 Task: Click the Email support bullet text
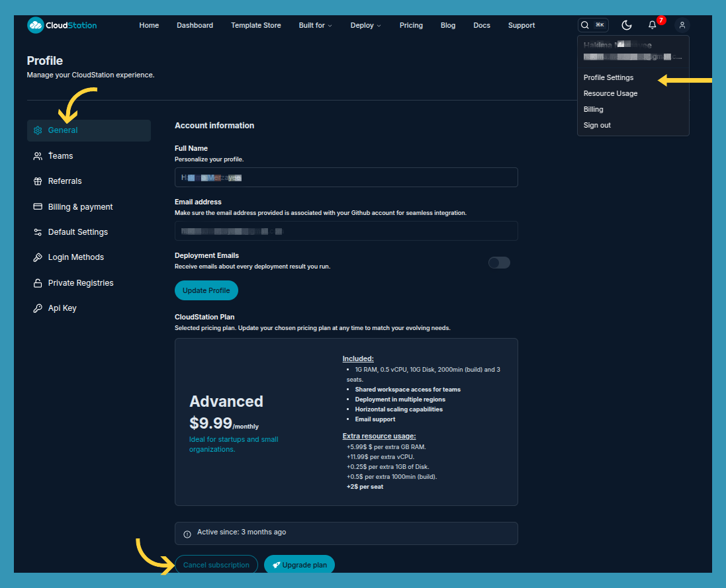[375, 419]
